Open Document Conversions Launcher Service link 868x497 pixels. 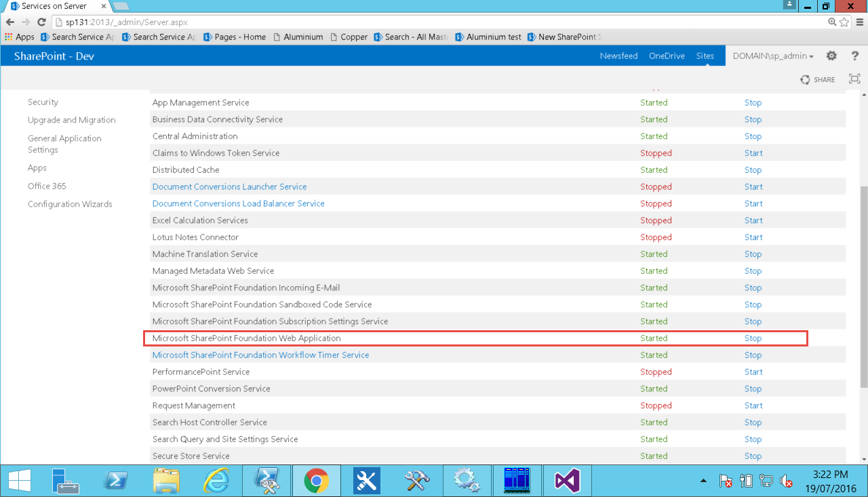[229, 187]
